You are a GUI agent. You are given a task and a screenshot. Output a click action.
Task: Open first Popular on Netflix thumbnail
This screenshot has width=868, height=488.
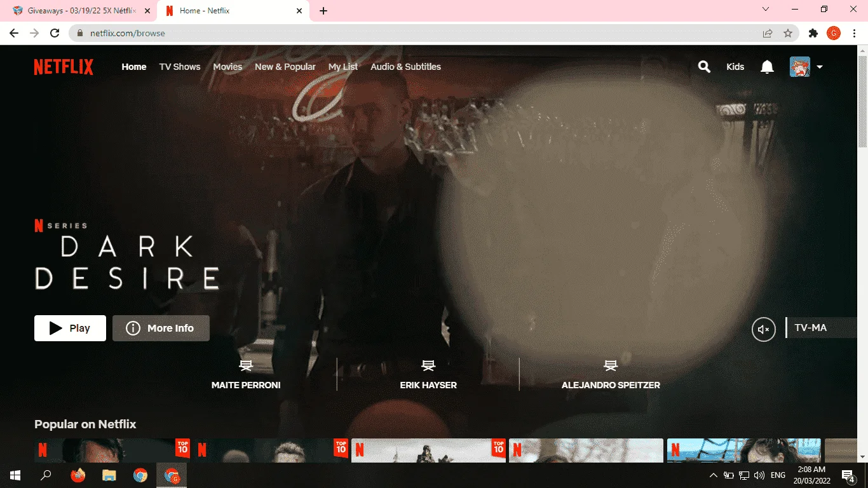(112, 450)
